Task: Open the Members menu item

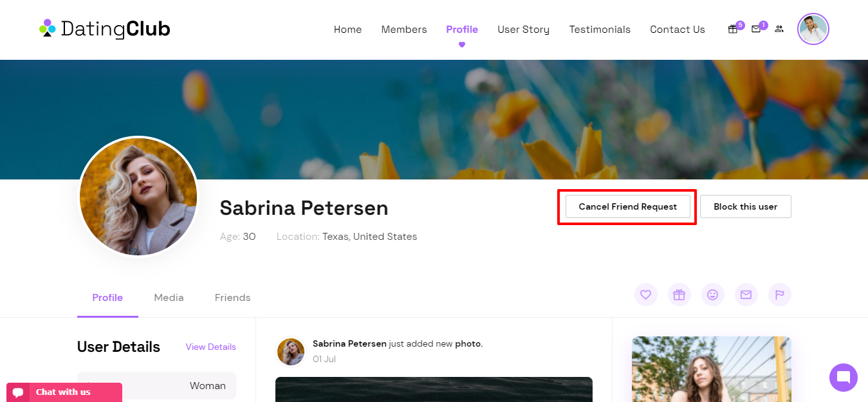Action: (403, 30)
